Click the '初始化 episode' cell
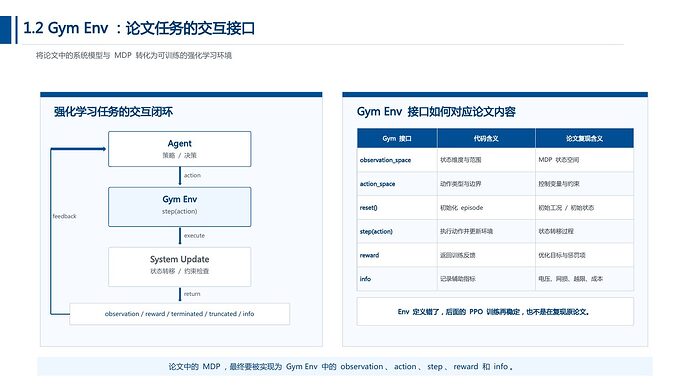 tap(486, 208)
